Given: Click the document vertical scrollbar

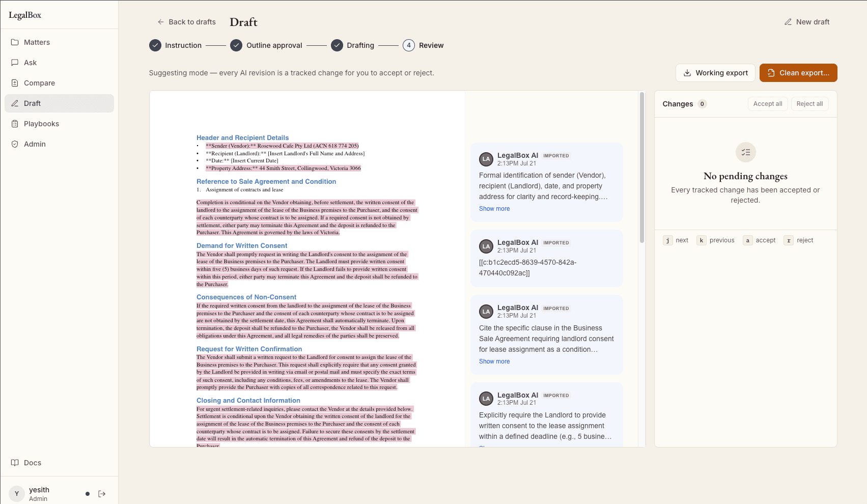Looking at the screenshot, I should pos(642,168).
